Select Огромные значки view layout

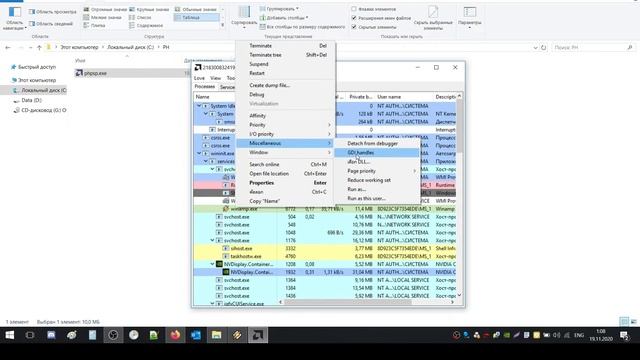105,9
